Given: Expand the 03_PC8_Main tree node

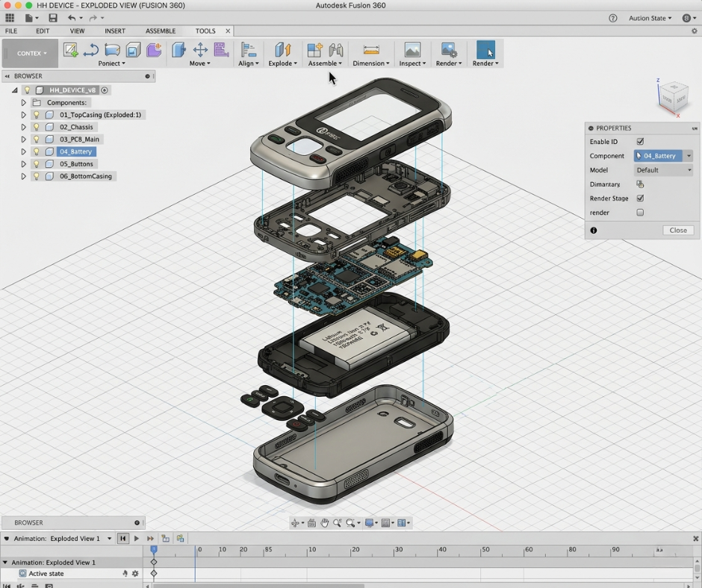Looking at the screenshot, I should point(24,140).
